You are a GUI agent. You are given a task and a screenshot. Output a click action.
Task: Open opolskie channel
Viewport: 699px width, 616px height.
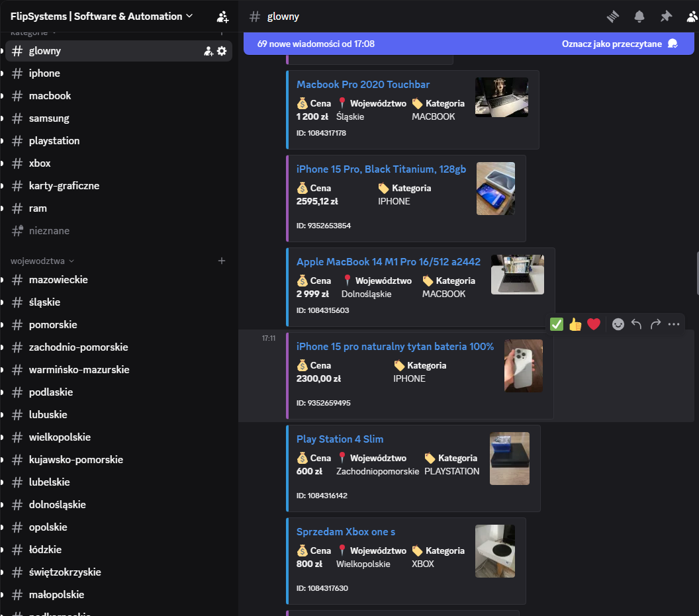pyautogui.click(x=118, y=527)
